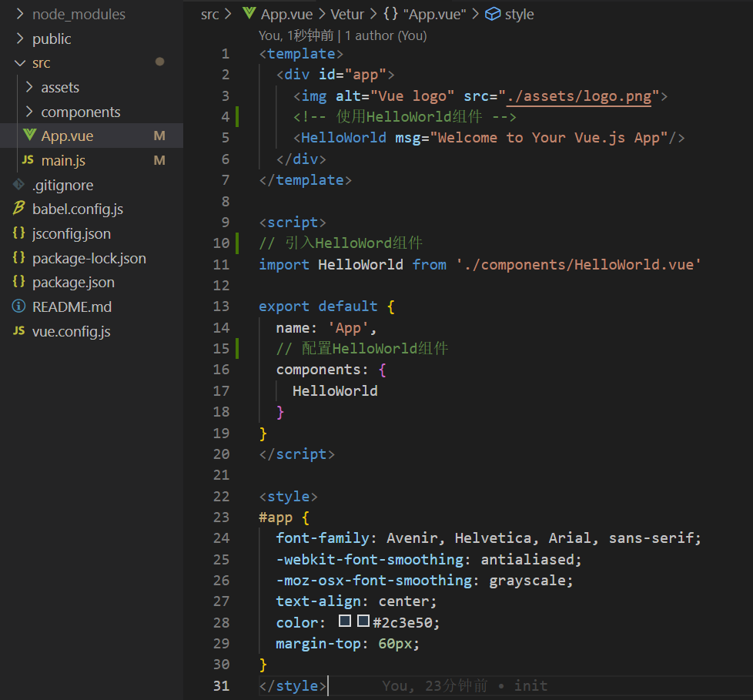This screenshot has height=700, width=753.
Task: Click the "App.vue" quoted breadcrumb segment
Action: 434,15
